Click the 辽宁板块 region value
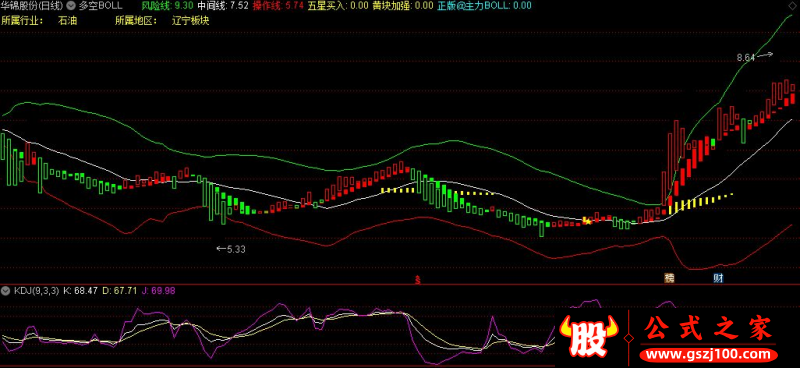Screen dimensions: 800x368 pyautogui.click(x=190, y=21)
